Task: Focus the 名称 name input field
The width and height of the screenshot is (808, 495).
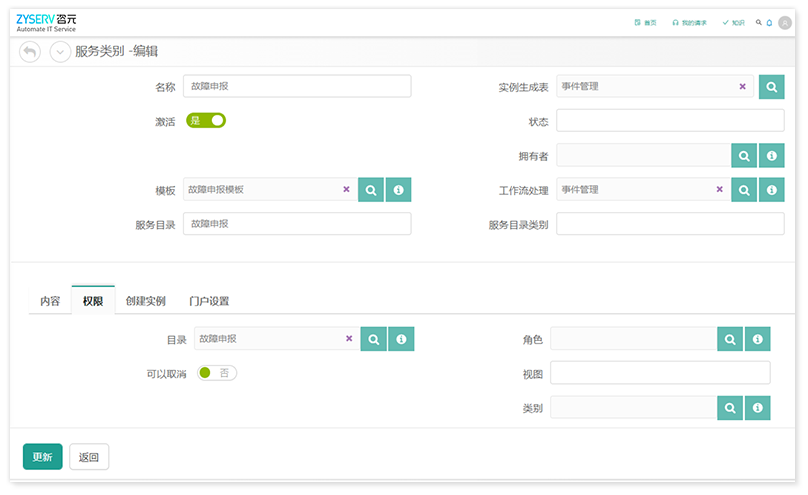Action: click(297, 86)
